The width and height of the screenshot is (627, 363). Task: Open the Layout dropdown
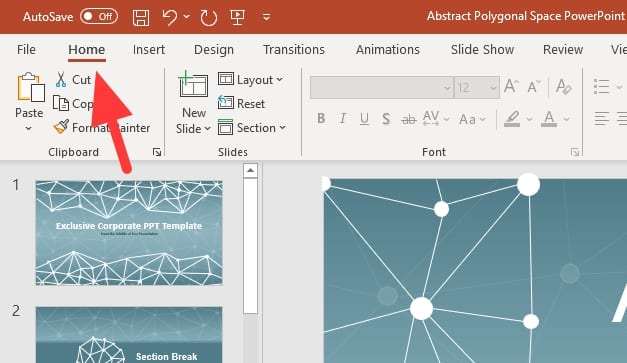pyautogui.click(x=251, y=80)
